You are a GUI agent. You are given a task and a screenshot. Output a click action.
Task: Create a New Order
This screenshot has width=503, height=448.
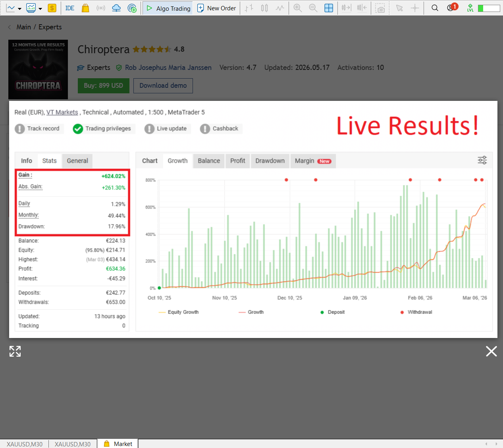tap(217, 8)
